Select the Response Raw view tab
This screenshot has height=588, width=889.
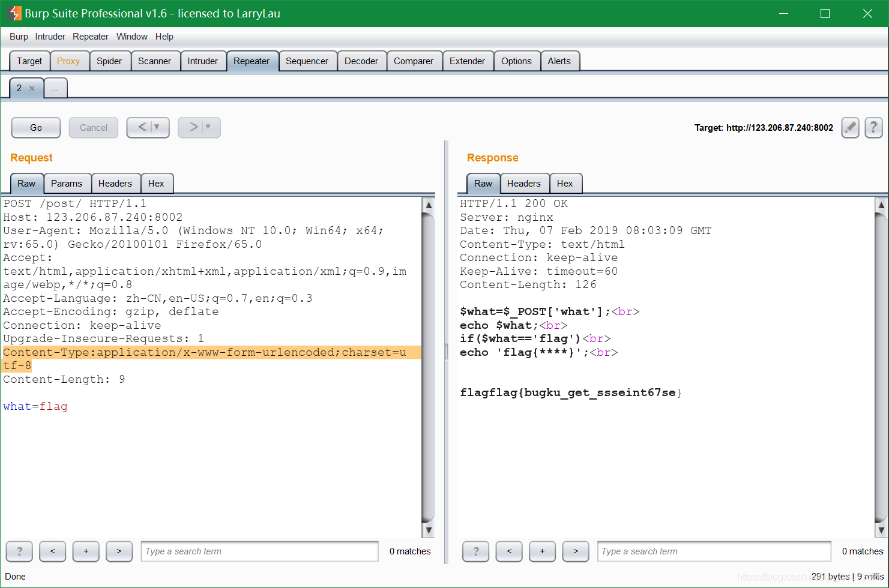pos(483,184)
